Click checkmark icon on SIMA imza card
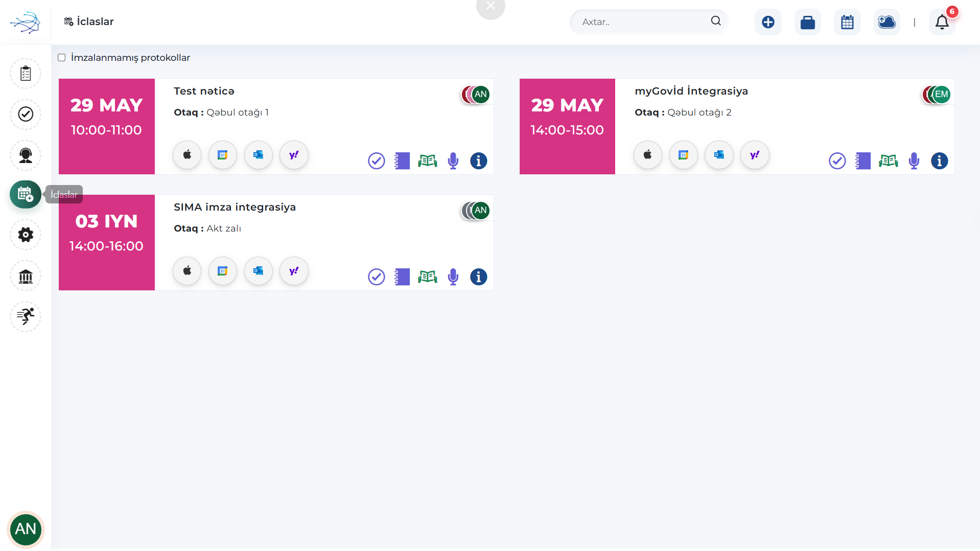The width and height of the screenshot is (980, 551). pos(377,277)
